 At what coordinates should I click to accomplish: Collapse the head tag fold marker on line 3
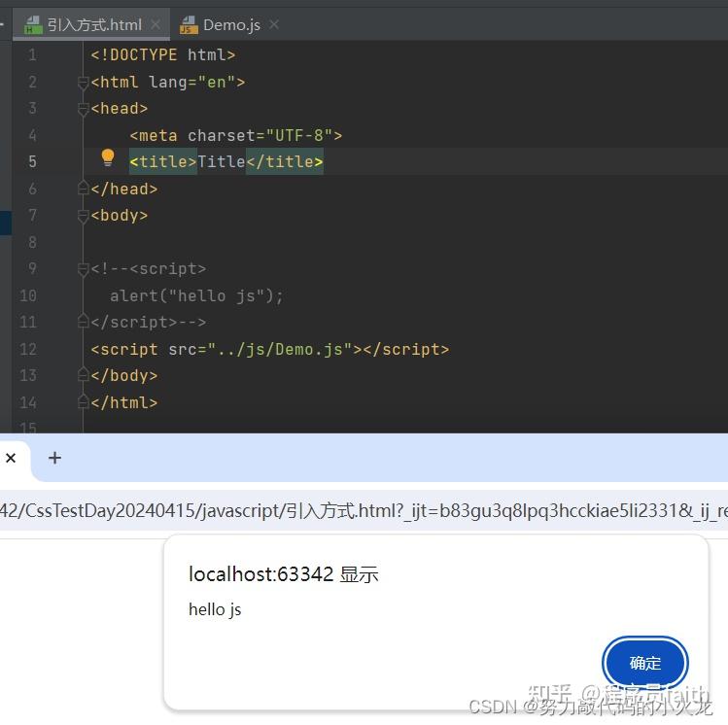tap(84, 110)
